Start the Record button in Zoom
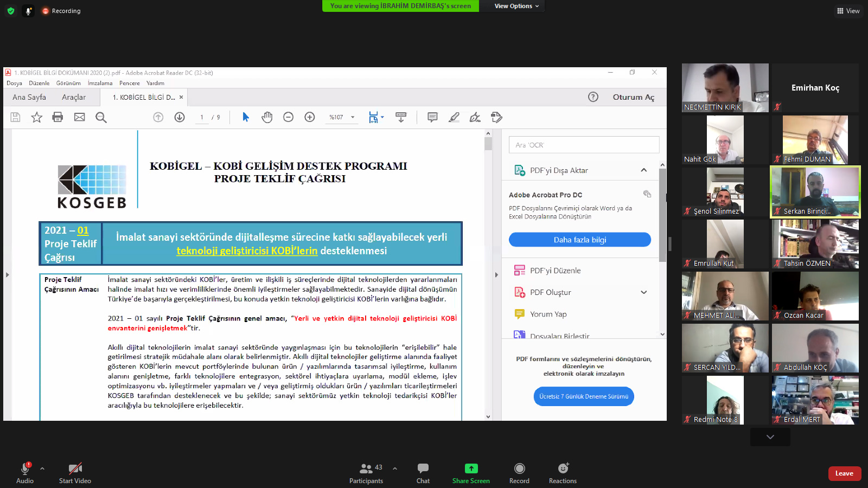Screen dimensions: 868x488 pos(519,472)
